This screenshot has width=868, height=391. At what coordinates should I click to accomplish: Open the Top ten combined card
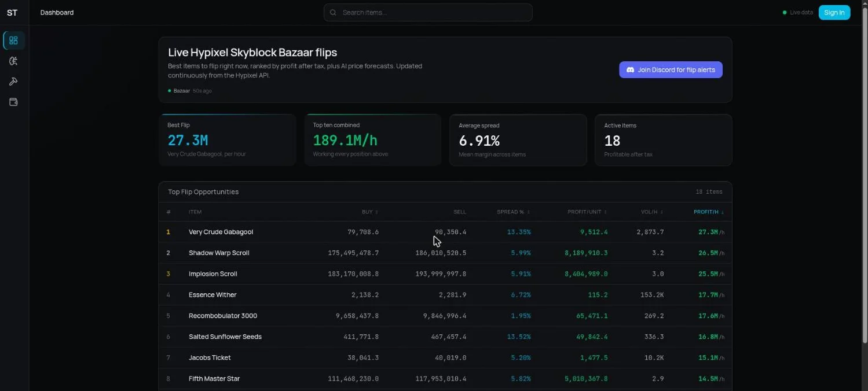pyautogui.click(x=372, y=140)
